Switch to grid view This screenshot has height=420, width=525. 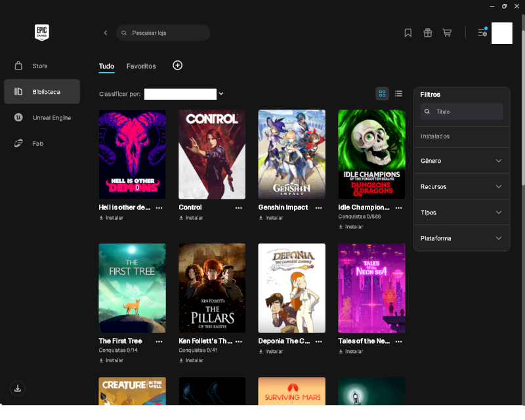coord(382,94)
